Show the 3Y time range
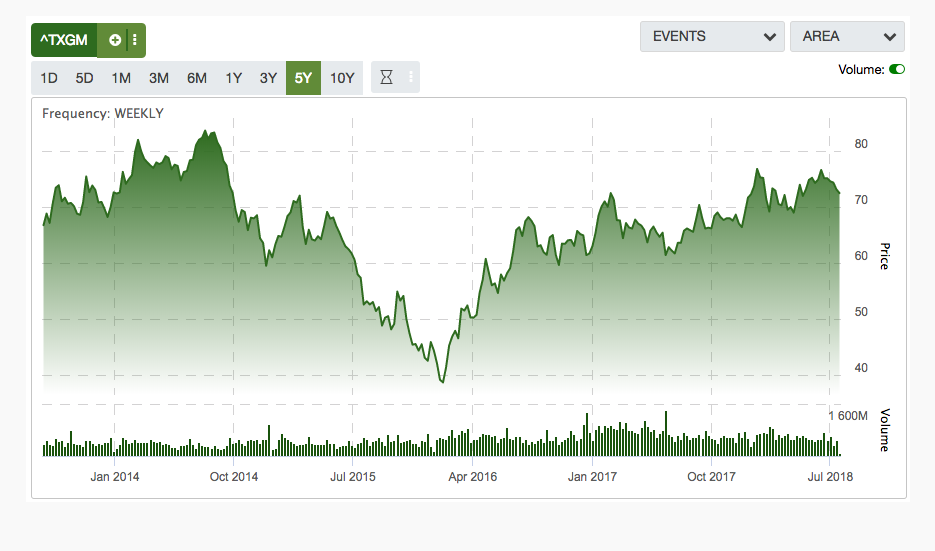Viewport: 935px width, 551px height. pyautogui.click(x=268, y=78)
